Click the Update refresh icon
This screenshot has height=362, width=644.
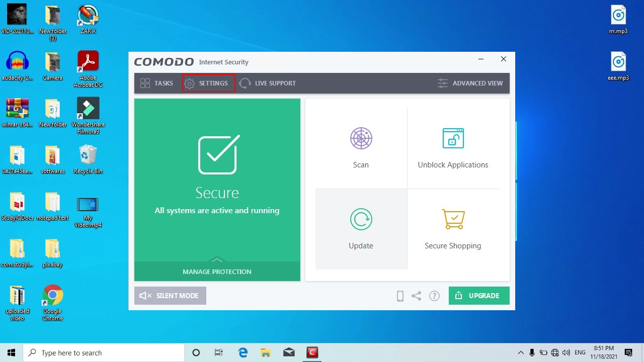tap(361, 219)
